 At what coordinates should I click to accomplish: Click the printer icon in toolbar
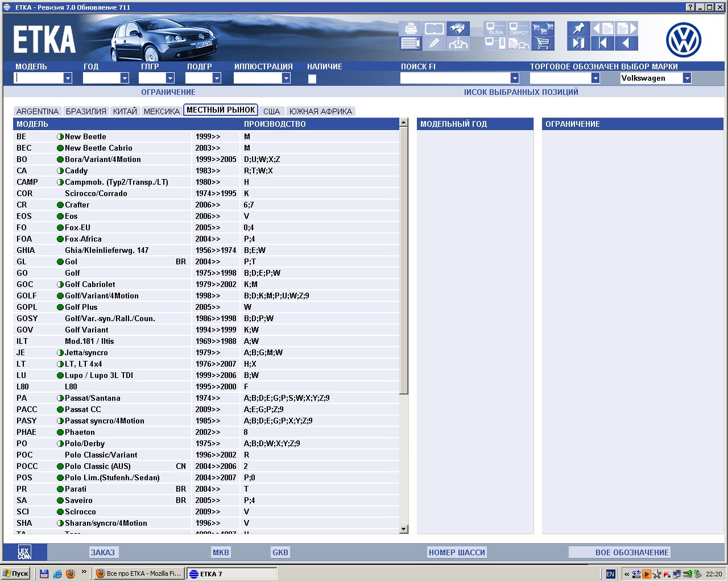(410, 28)
